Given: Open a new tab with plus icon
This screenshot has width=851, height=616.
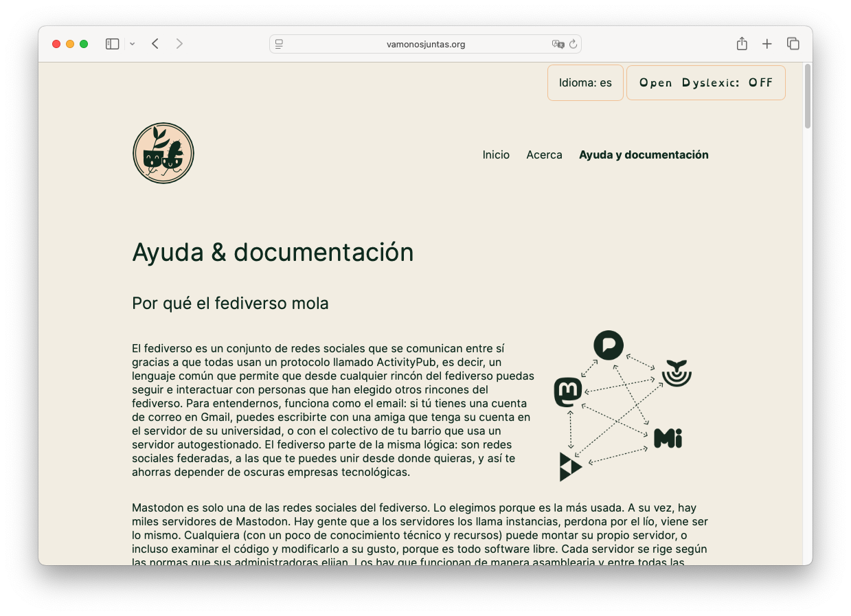Looking at the screenshot, I should coord(767,44).
